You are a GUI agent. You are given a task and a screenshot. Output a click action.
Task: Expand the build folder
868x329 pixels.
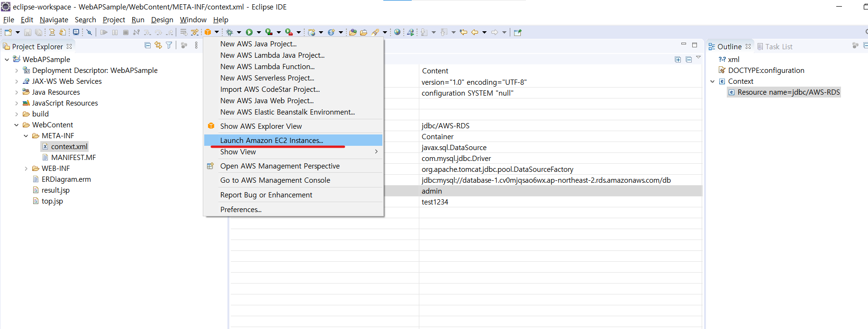pos(17,114)
